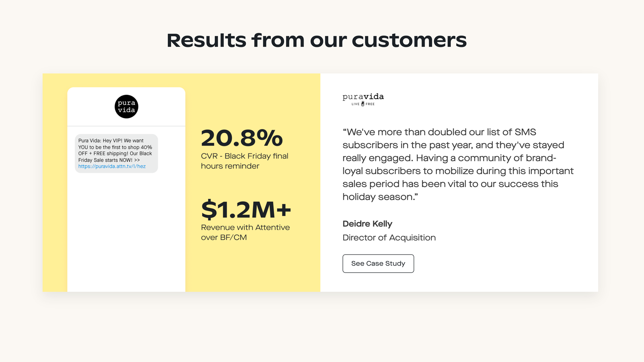644x362 pixels.
Task: Click the holiday season line of the quote
Action: tap(380, 197)
